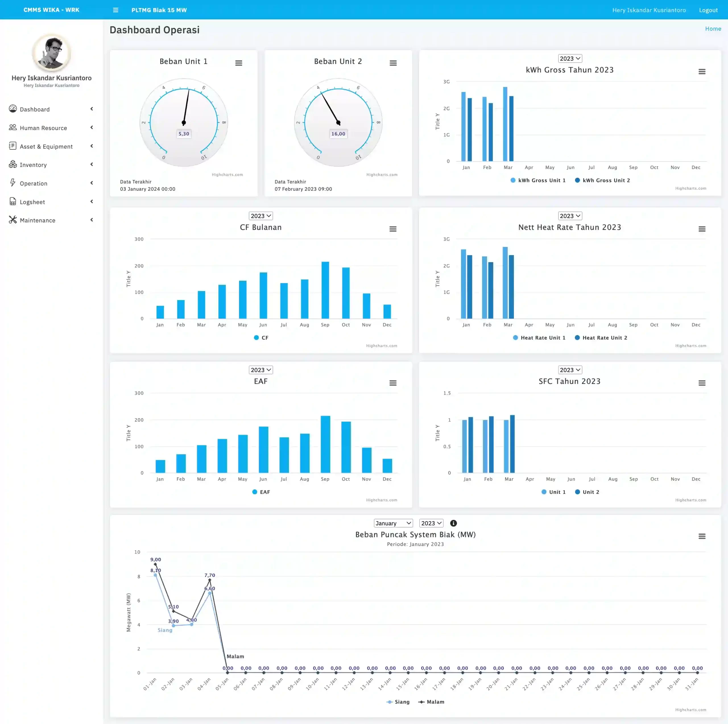Click Highcharts.com credit under Beban Unit 1
This screenshot has height=724, width=728.
coord(227,174)
